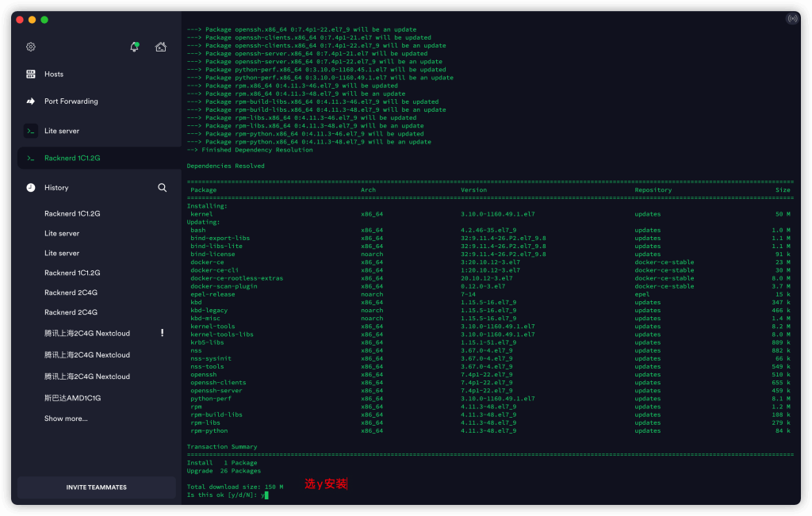Click the notification bell icon

click(135, 47)
